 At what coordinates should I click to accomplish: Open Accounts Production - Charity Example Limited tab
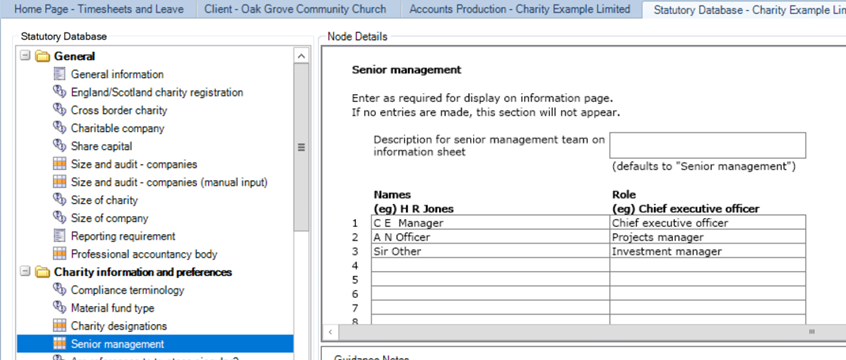(x=520, y=9)
